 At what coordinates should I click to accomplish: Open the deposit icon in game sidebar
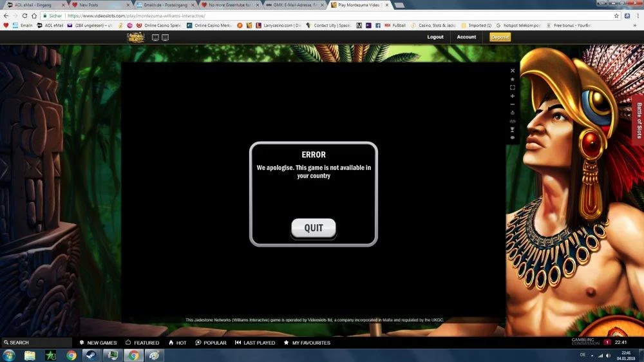point(513,113)
